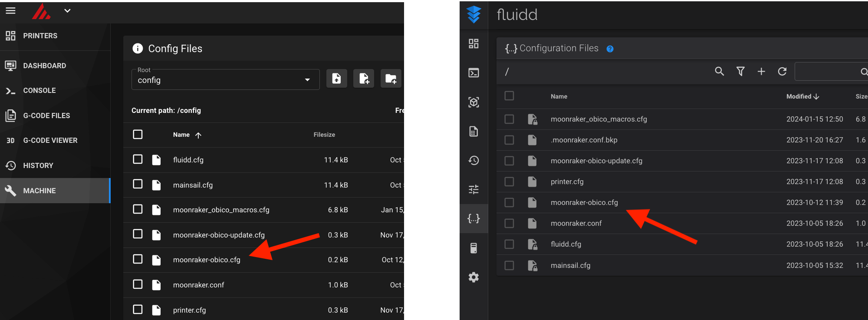This screenshot has width=868, height=320.
Task: Toggle the select-all checkbox in Fluidd file list
Action: [x=509, y=96]
